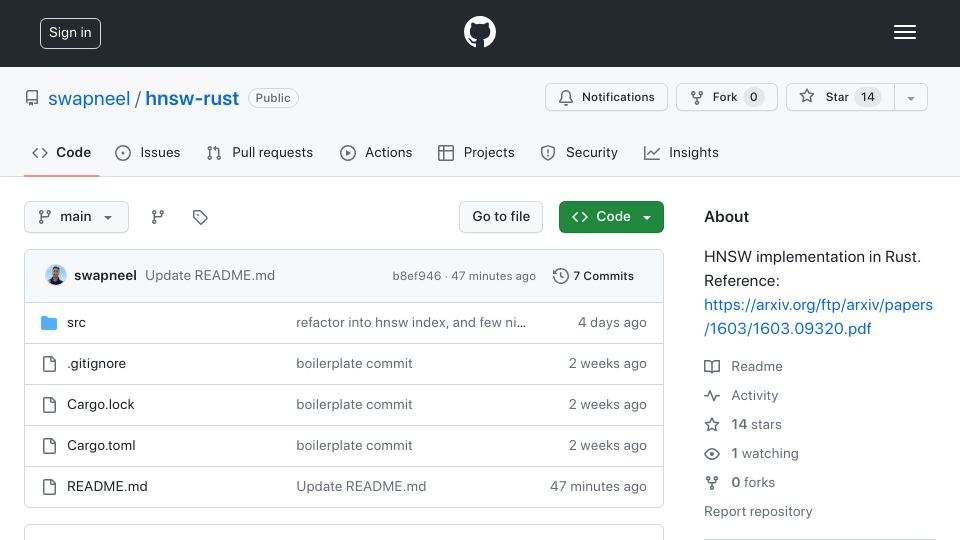Open commit author name swapneel
960x540 pixels.
(105, 276)
